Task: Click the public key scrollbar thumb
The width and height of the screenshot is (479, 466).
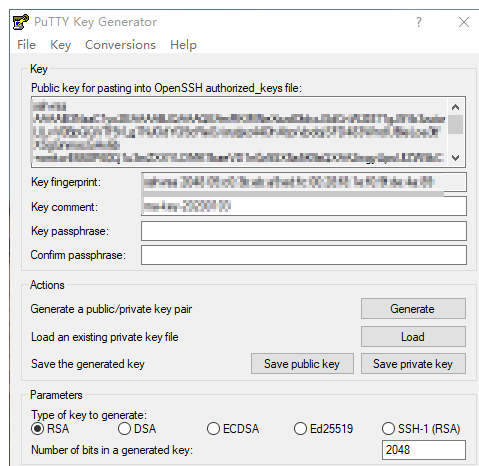Action: pos(455,124)
